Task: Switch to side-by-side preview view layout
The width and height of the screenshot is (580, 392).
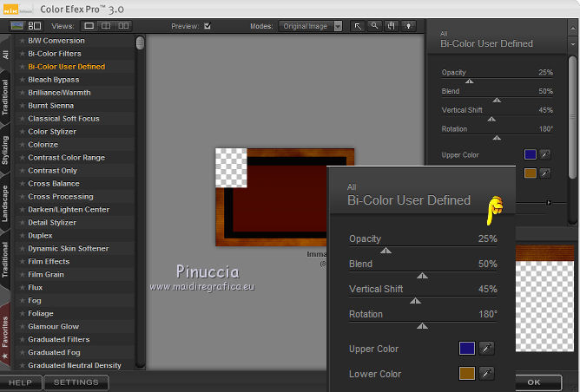Action: pos(122,26)
